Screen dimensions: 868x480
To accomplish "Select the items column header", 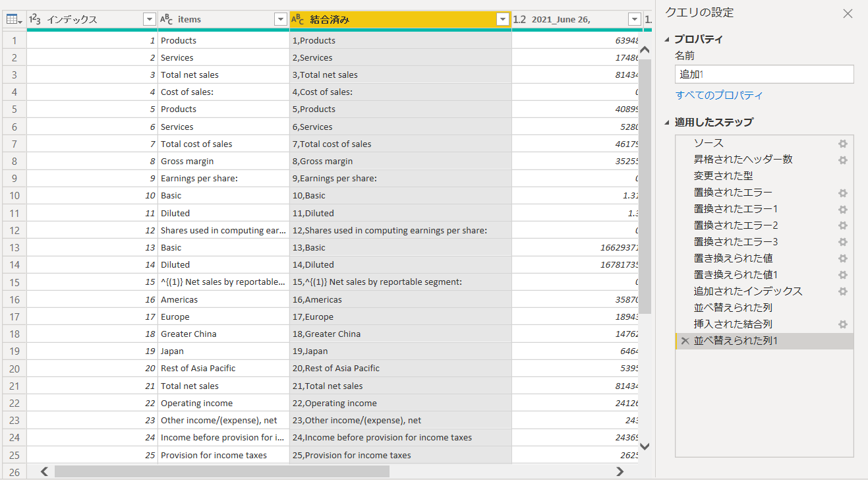I will pyautogui.click(x=223, y=20).
